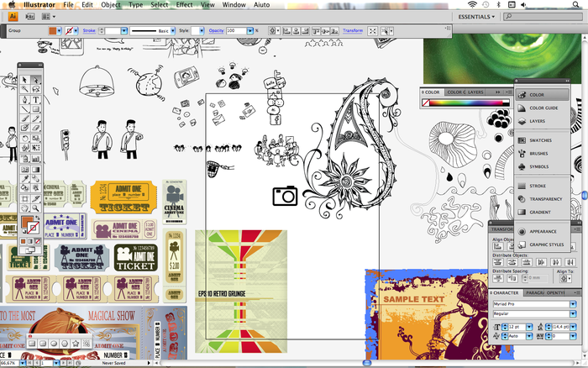Viewport: 588px width, 368px height.
Task: Open Adobe Bridge from the application bar
Action: 30,17
